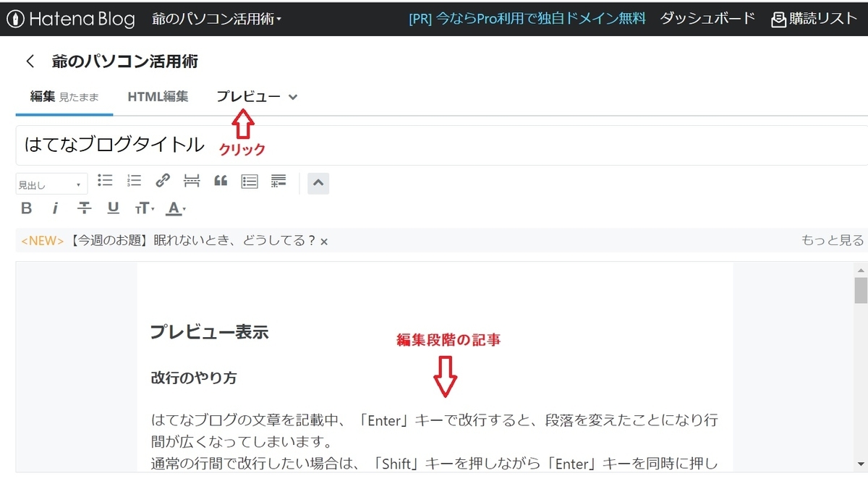Click the table of contents icon
The height and width of the screenshot is (481, 868).
(249, 181)
